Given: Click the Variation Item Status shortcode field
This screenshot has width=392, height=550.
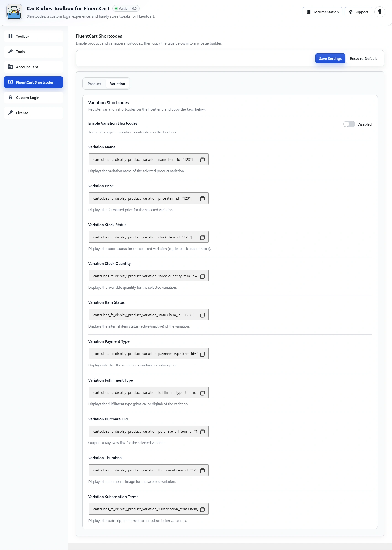Looking at the screenshot, I should [148, 315].
